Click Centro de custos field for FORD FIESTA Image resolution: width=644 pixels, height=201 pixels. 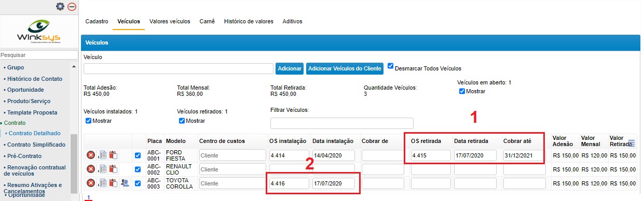pos(232,155)
